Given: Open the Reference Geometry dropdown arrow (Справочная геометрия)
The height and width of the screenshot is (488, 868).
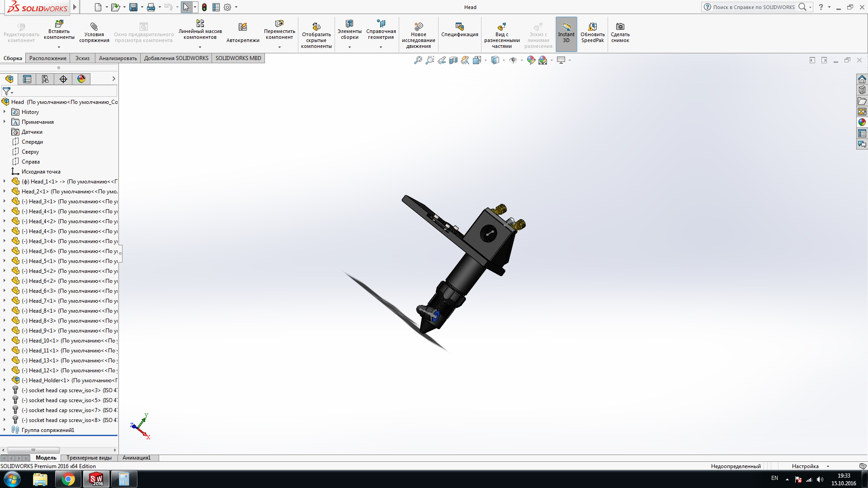Looking at the screenshot, I should tap(381, 47).
